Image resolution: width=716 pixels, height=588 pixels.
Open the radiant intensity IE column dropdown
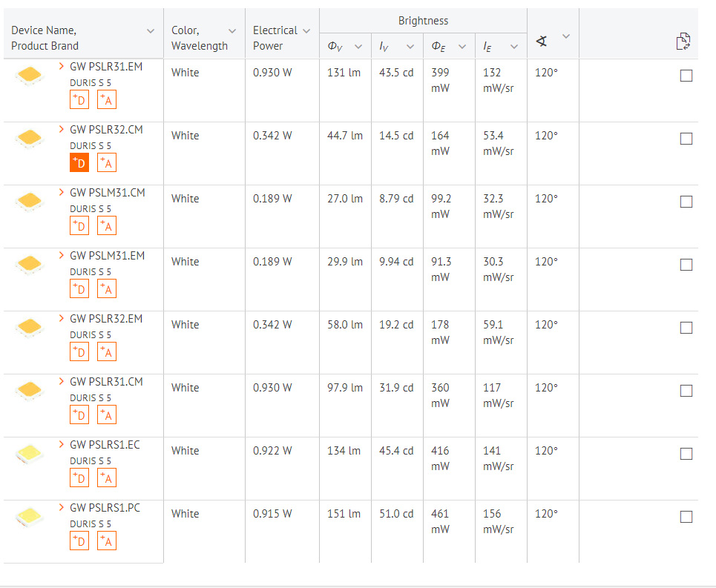[x=513, y=47]
